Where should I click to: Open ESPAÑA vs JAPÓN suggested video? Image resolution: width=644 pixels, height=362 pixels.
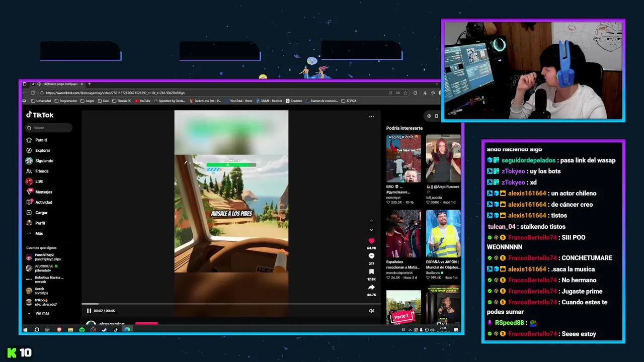(x=443, y=233)
